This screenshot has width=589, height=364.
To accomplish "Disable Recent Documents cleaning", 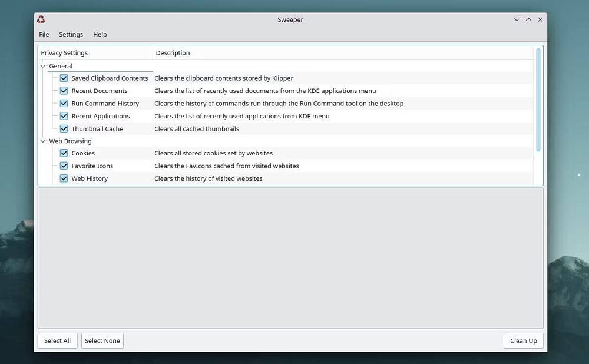I will [x=63, y=91].
